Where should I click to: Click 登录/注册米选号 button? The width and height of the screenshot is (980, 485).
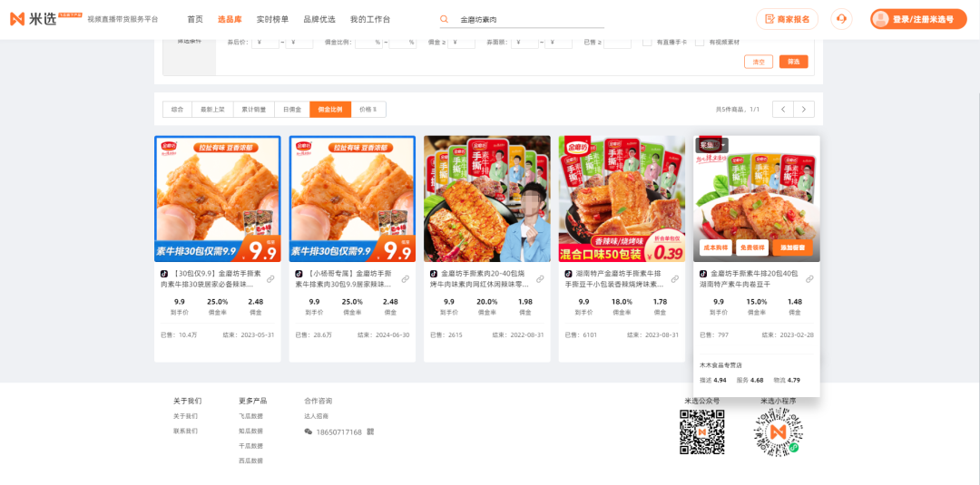point(918,19)
